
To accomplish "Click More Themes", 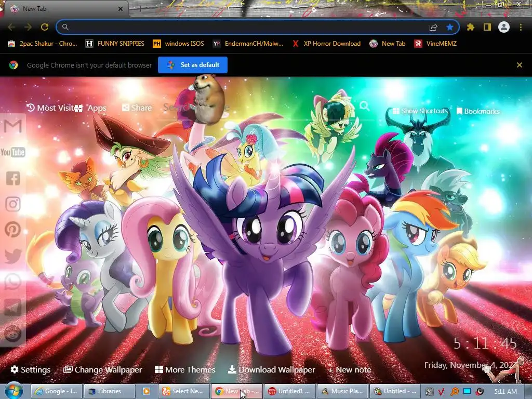I will click(x=185, y=370).
